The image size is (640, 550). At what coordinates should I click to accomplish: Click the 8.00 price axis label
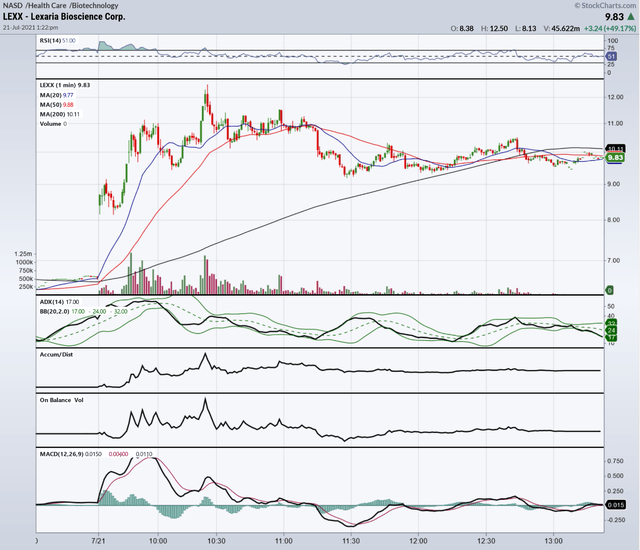point(614,220)
